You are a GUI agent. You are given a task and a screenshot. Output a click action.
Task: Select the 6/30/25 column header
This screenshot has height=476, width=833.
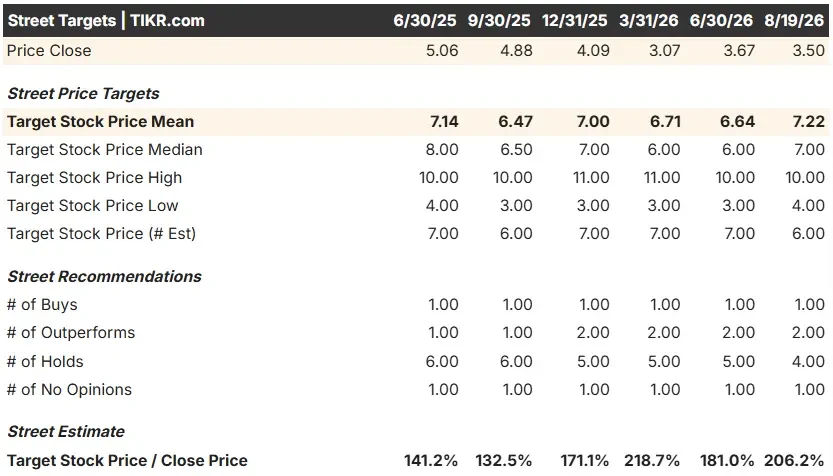coord(424,21)
